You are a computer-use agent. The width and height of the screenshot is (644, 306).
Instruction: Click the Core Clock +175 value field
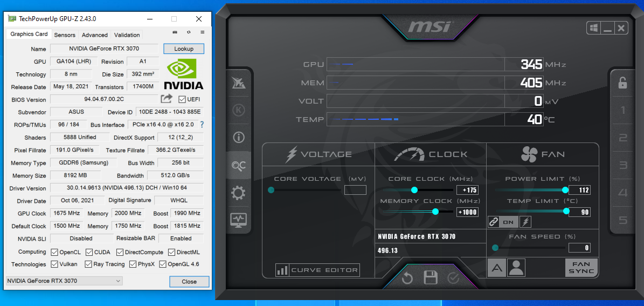(x=467, y=190)
